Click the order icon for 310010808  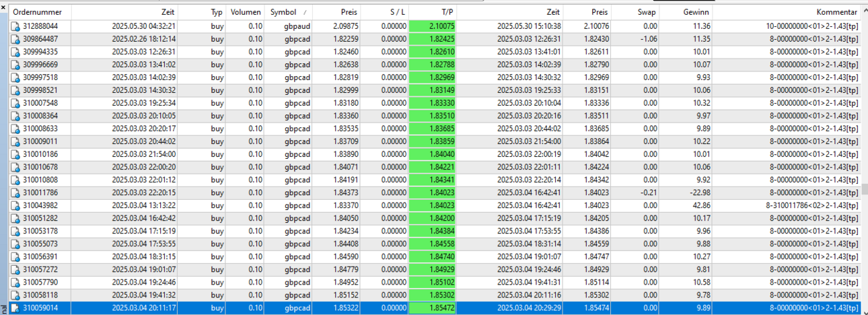[16, 180]
